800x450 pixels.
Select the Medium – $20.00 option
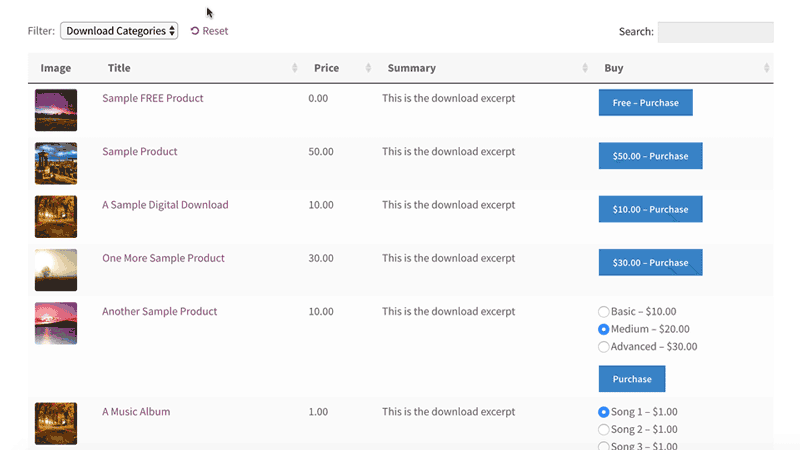click(604, 329)
